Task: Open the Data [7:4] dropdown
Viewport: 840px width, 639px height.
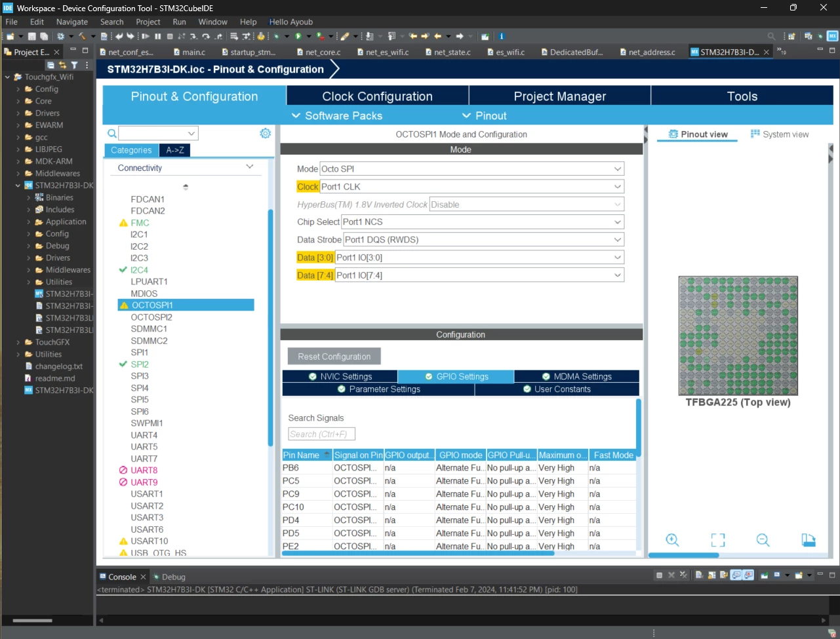Action: tap(479, 275)
